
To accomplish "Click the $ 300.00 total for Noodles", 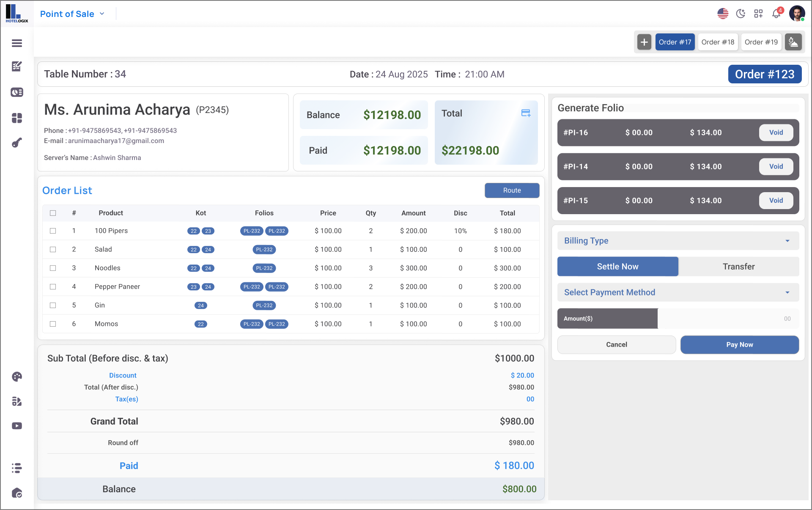I will (x=507, y=268).
